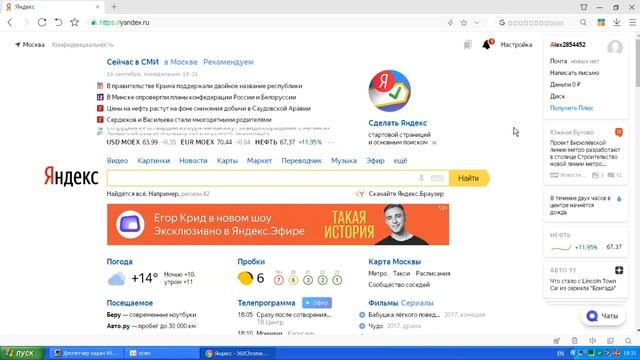
Task: Click the lightning speed icon in address bar
Action: tap(450, 23)
